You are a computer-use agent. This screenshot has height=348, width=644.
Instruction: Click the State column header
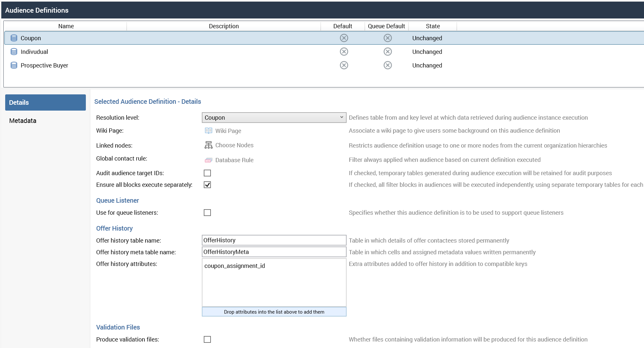[x=432, y=26]
